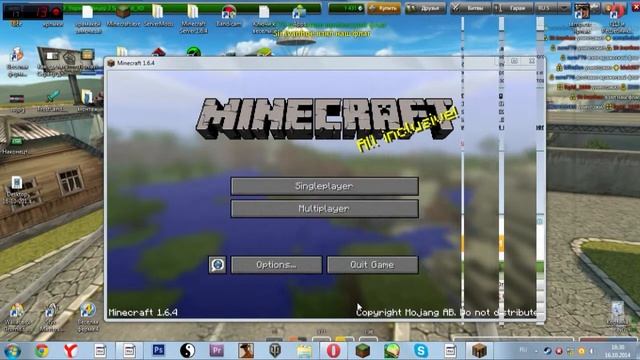Viewport: 640px width, 360px height.
Task: Click the cowboy character icon in taskbar
Action: (x=246, y=351)
